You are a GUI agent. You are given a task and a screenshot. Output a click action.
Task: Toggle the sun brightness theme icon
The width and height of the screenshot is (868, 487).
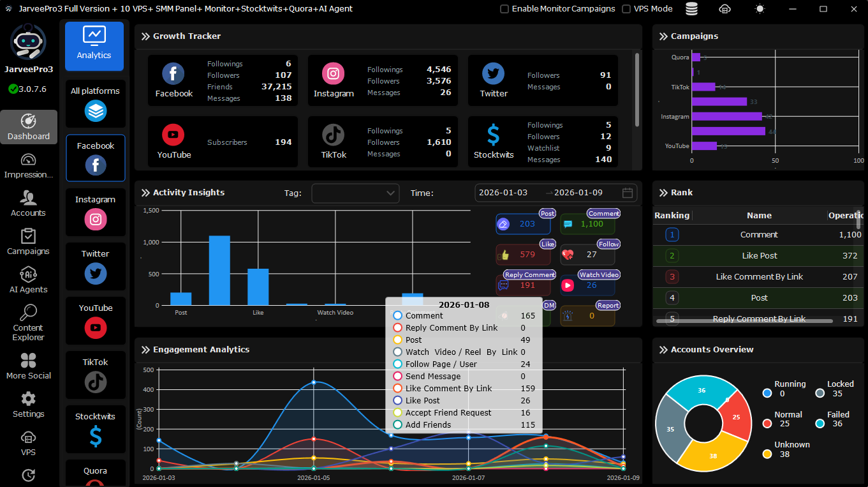759,9
